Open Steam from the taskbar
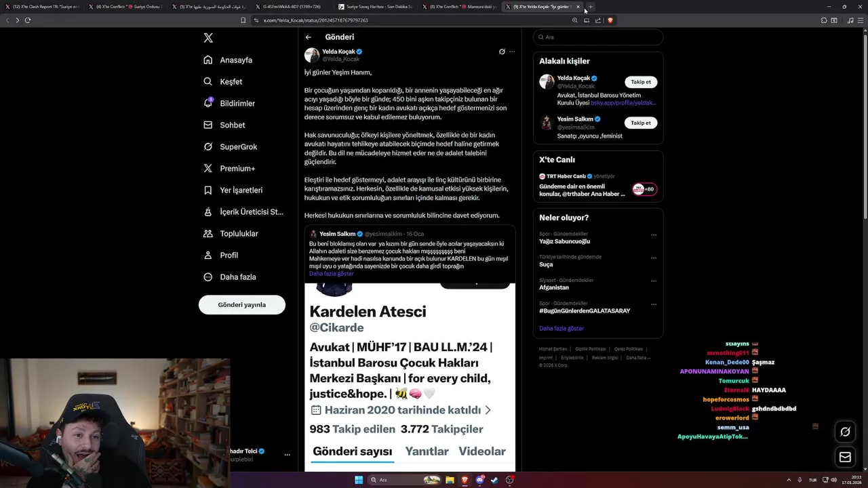Image resolution: width=868 pixels, height=488 pixels. click(494, 480)
